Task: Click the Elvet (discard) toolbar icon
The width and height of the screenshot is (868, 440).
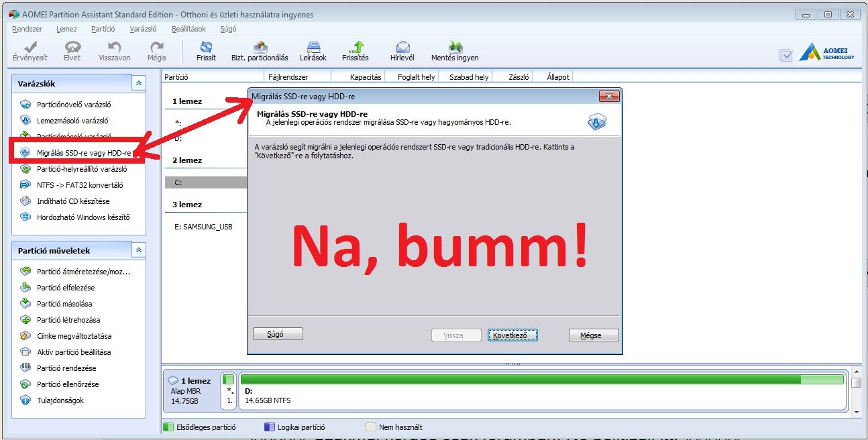Action: pos(72,51)
